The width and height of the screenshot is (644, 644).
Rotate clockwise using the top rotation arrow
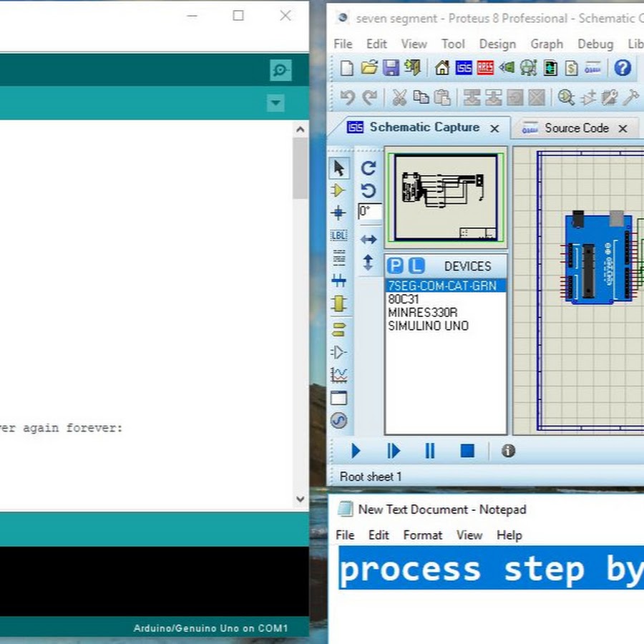tap(369, 168)
